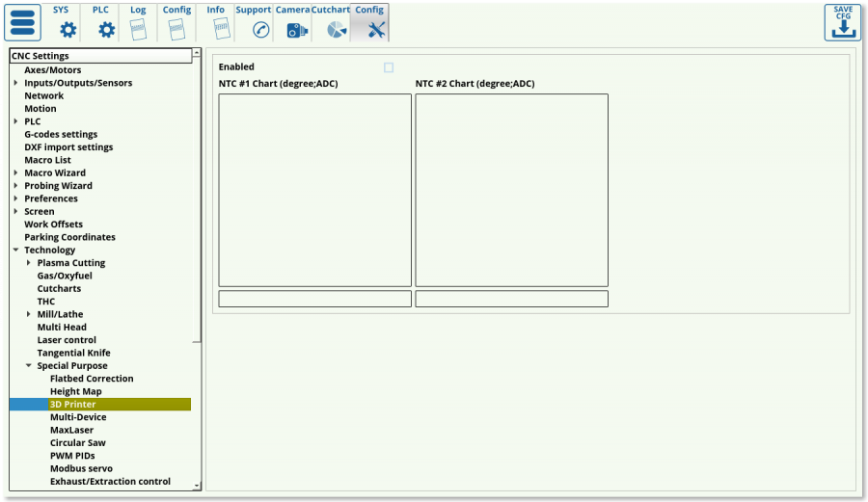Select Height Map in settings tree
This screenshot has height=502, width=868.
click(x=75, y=391)
